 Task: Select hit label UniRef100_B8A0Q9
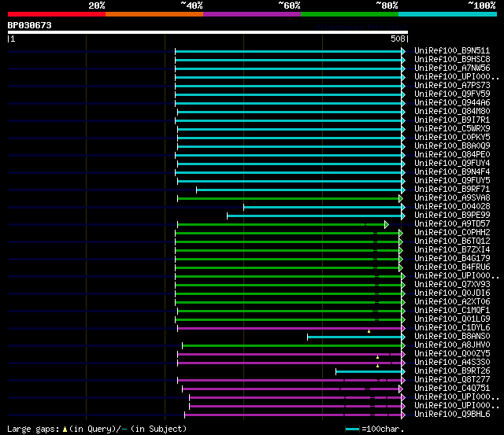click(x=452, y=146)
